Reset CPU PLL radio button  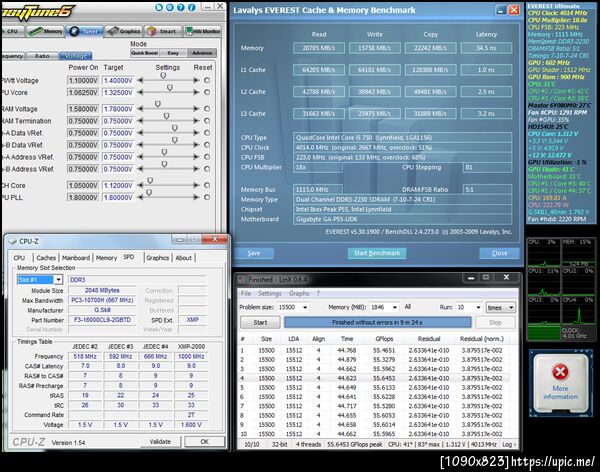pos(207,197)
